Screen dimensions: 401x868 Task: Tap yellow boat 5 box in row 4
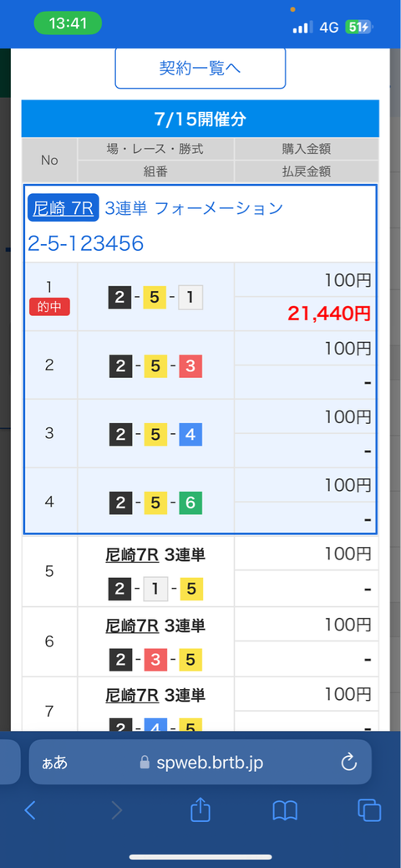coord(155,503)
